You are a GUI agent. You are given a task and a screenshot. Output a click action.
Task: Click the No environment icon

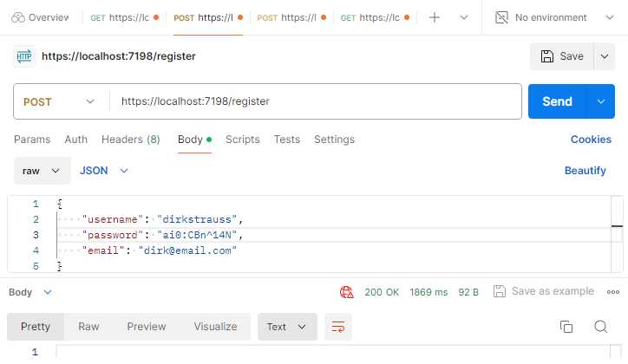(501, 17)
